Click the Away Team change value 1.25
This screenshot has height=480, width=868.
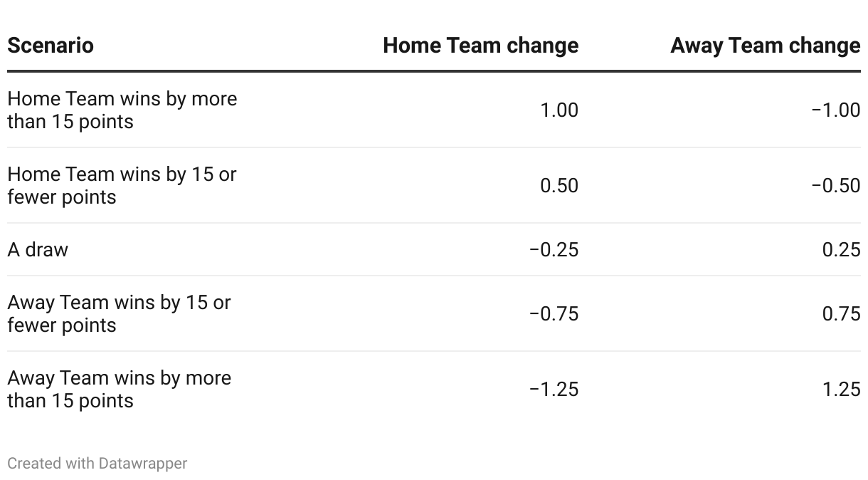click(x=841, y=390)
